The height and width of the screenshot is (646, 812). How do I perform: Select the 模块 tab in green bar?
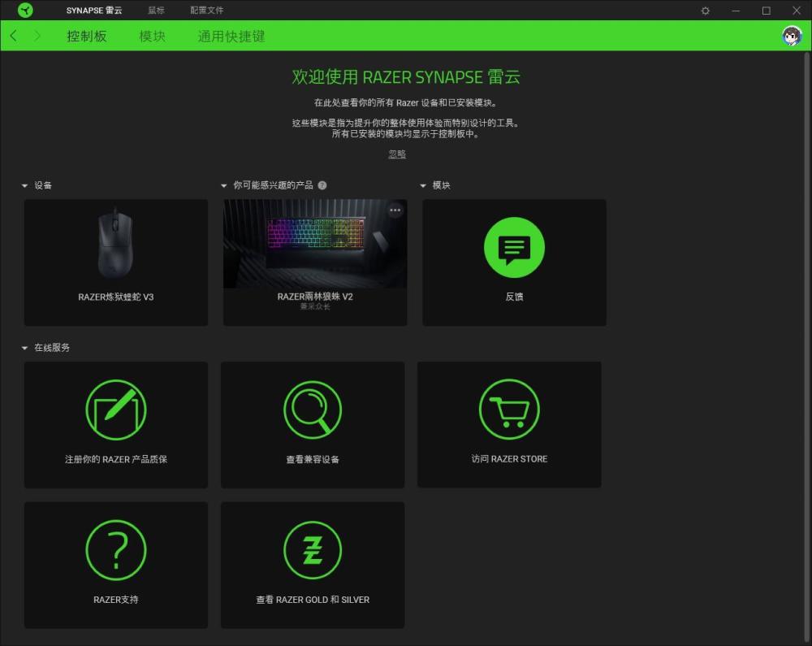(153, 37)
